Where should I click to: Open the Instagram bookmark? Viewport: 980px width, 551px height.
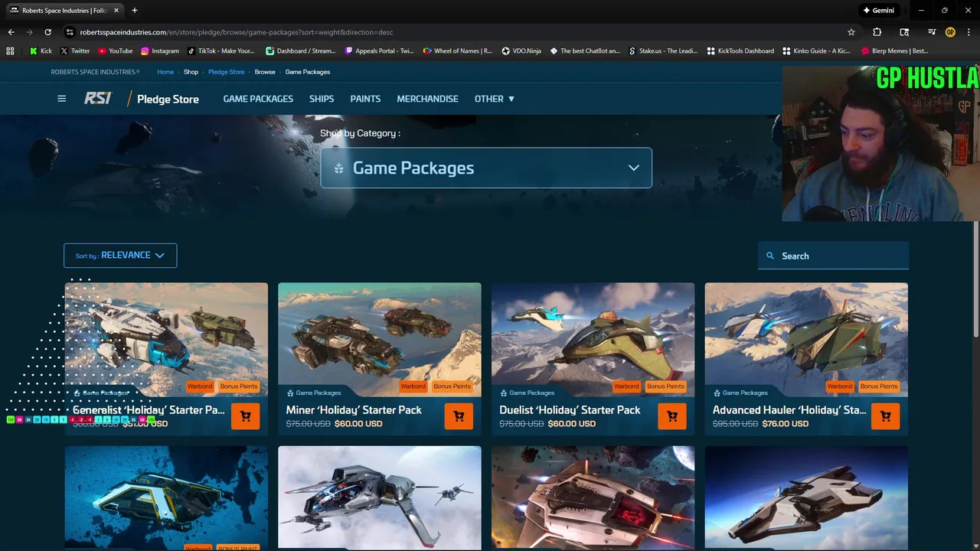tap(160, 51)
